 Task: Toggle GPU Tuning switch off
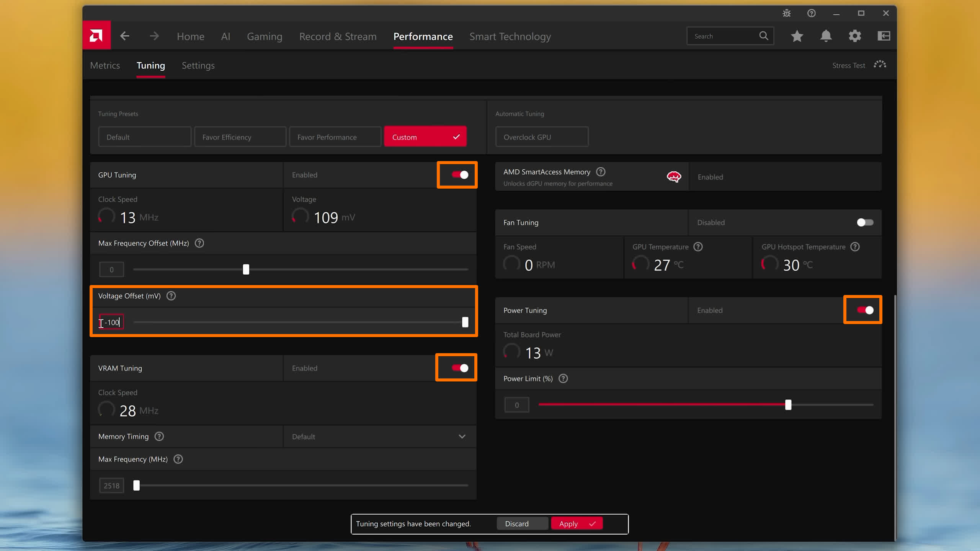click(460, 175)
